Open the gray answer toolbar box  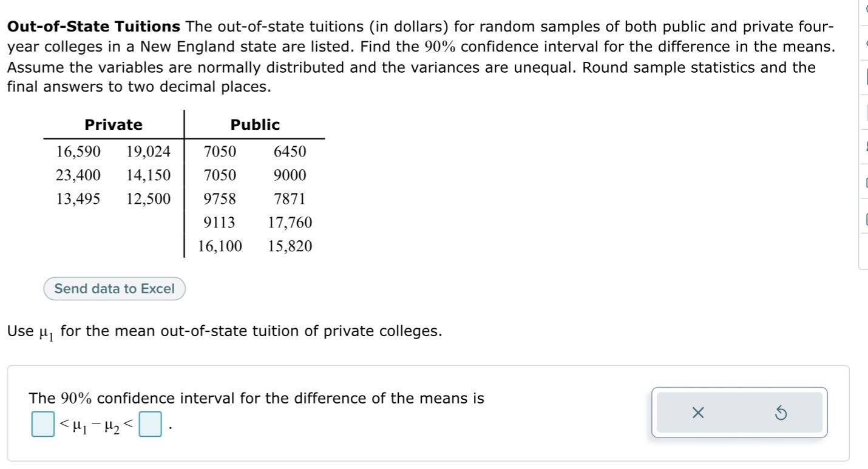pyautogui.click(x=740, y=413)
